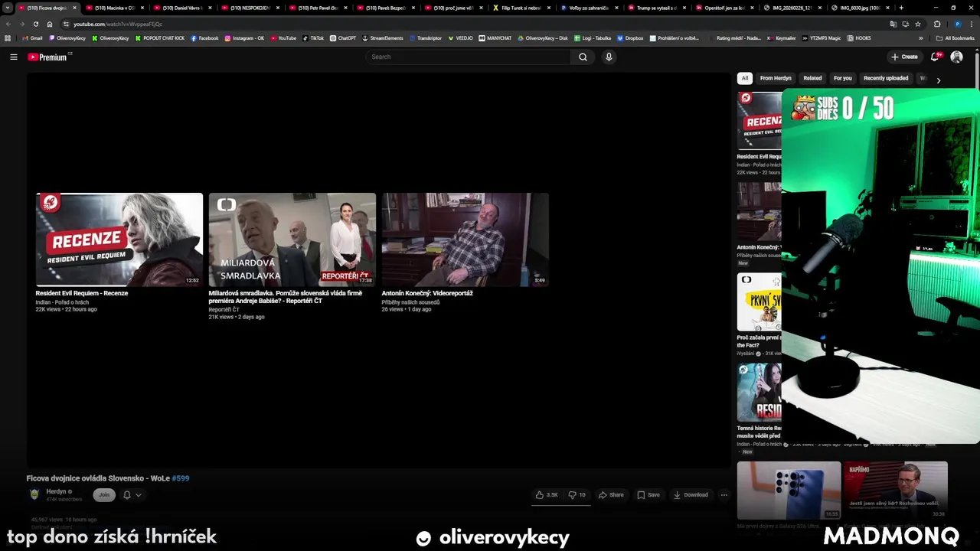The height and width of the screenshot is (551, 980).
Task: Dislike the video
Action: click(x=577, y=495)
